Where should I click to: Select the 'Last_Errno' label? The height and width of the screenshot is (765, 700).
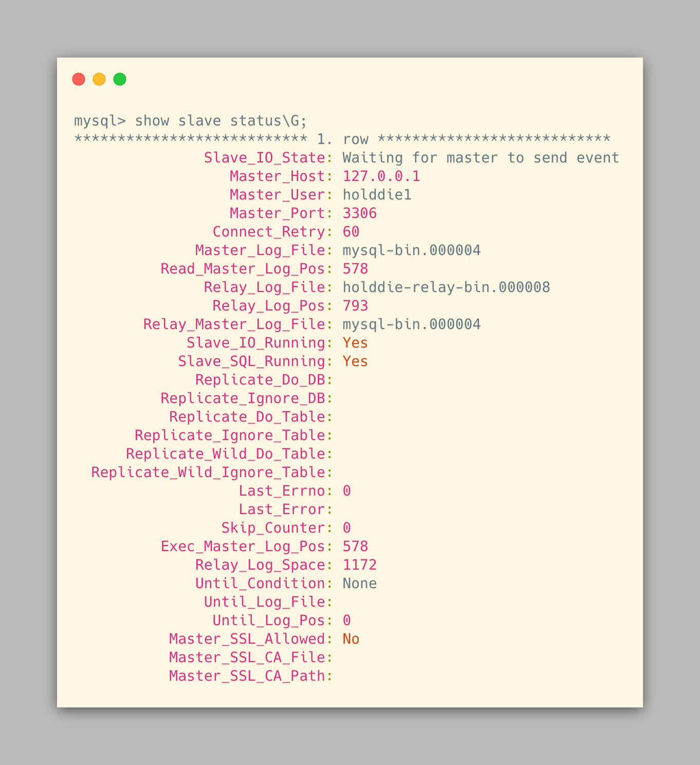[282, 491]
